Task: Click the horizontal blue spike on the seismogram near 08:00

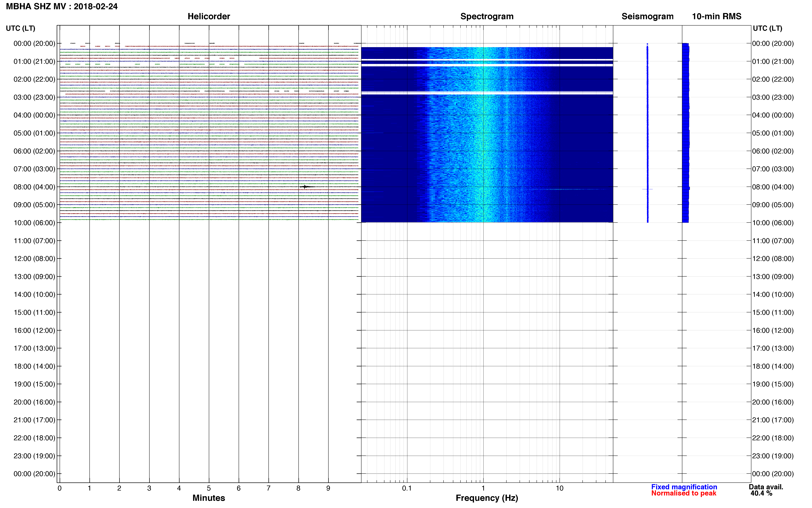Action: click(x=648, y=189)
